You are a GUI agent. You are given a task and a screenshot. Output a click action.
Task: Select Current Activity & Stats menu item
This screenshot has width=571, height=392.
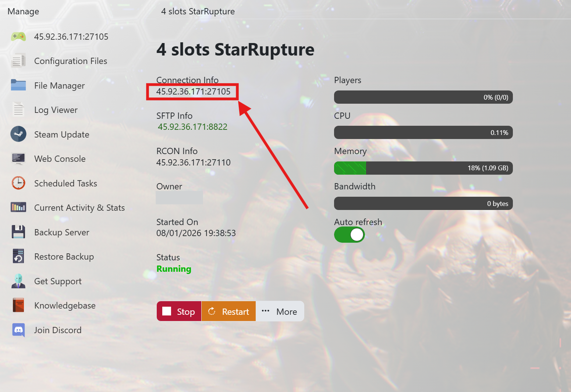pos(79,208)
